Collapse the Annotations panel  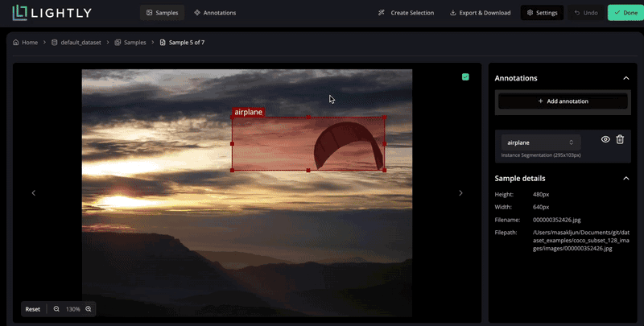(x=626, y=78)
